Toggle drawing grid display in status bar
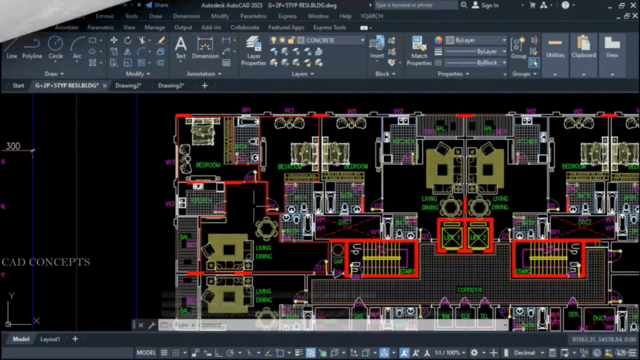The image size is (640, 360). 164,353
